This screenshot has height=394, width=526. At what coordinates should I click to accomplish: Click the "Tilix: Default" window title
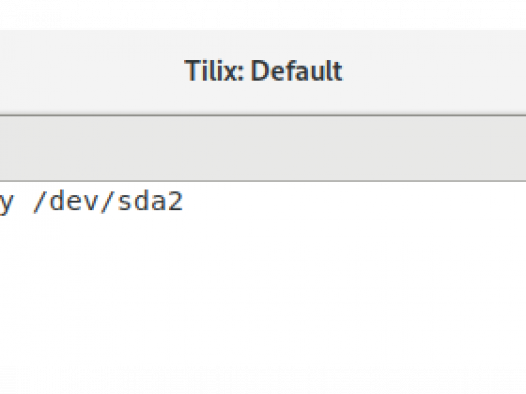pos(263,70)
